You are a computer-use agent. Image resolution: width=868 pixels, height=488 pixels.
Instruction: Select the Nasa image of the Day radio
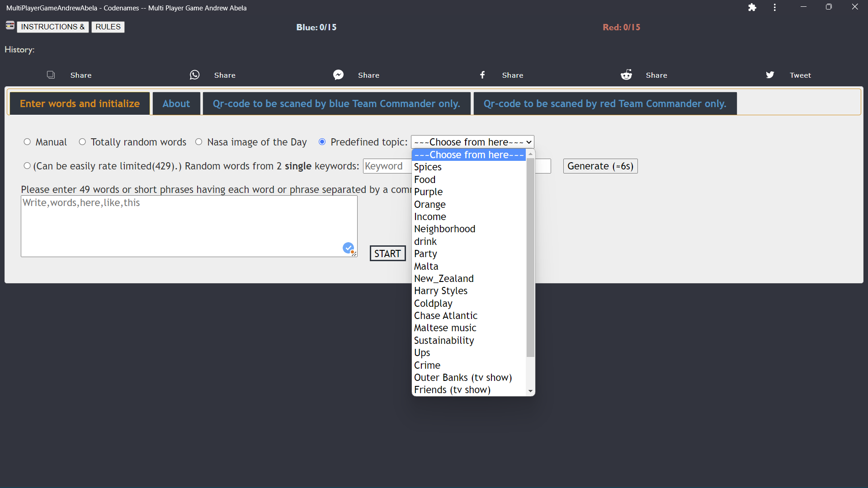coord(198,142)
